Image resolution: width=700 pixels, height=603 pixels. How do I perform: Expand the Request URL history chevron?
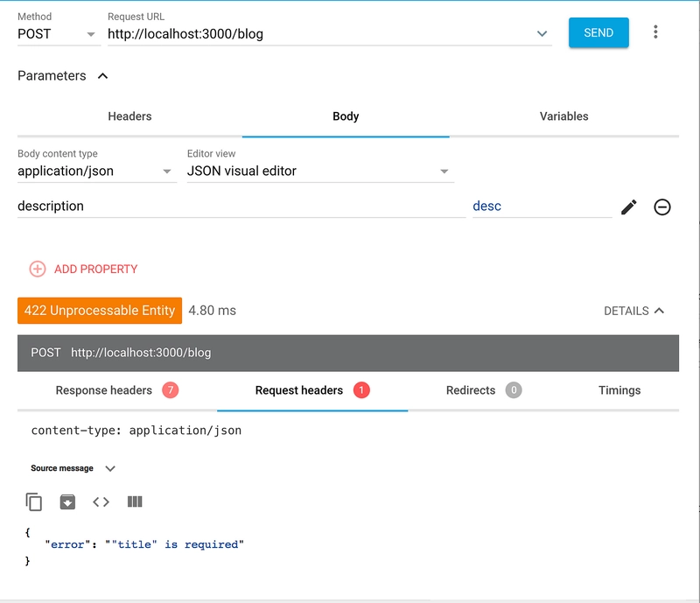(x=542, y=33)
